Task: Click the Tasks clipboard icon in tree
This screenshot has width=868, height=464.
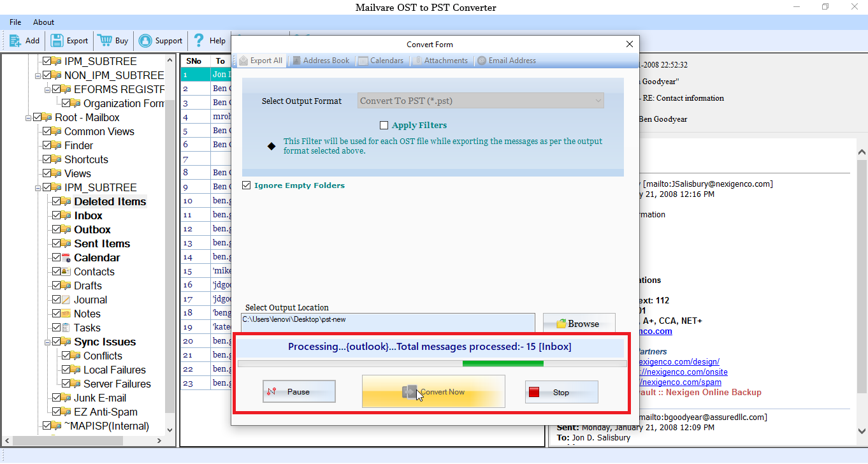Action: tap(66, 328)
